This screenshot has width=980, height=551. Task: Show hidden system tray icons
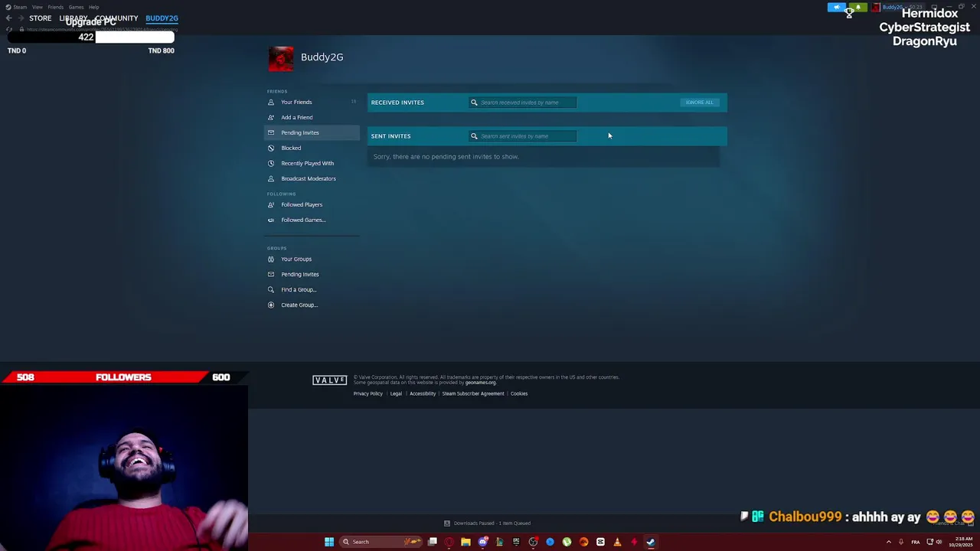tap(889, 542)
